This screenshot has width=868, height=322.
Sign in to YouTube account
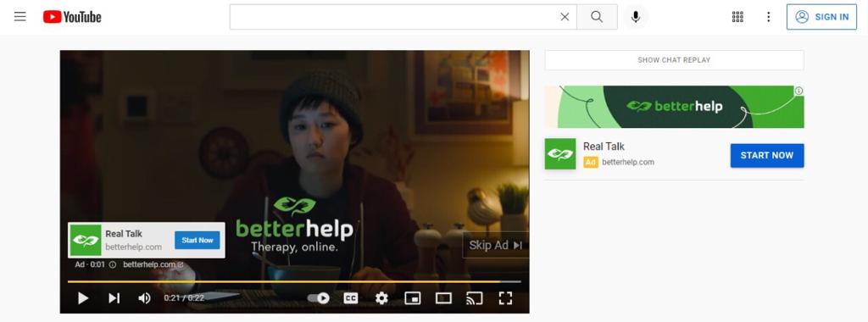(821, 17)
